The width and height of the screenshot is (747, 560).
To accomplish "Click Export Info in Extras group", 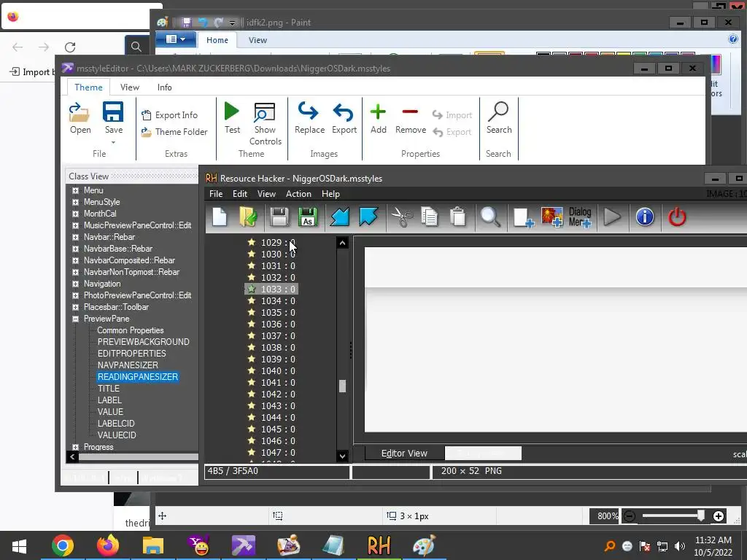I will point(169,114).
